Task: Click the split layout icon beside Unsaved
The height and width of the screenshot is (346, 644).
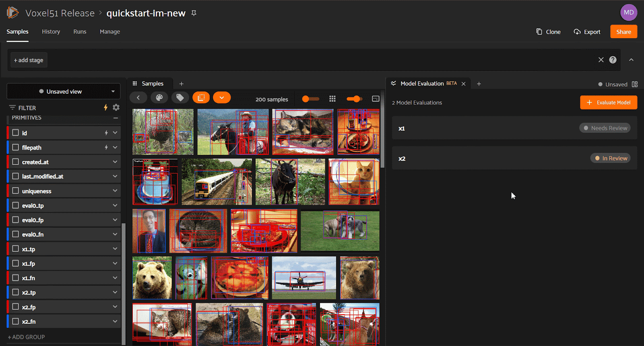Action: (635, 84)
